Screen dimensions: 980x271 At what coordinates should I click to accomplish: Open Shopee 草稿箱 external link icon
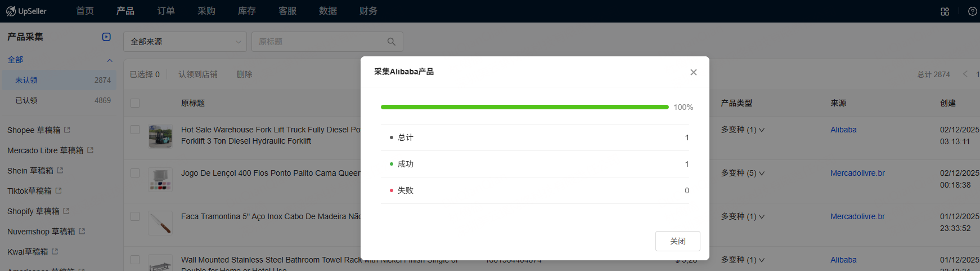coord(67,130)
